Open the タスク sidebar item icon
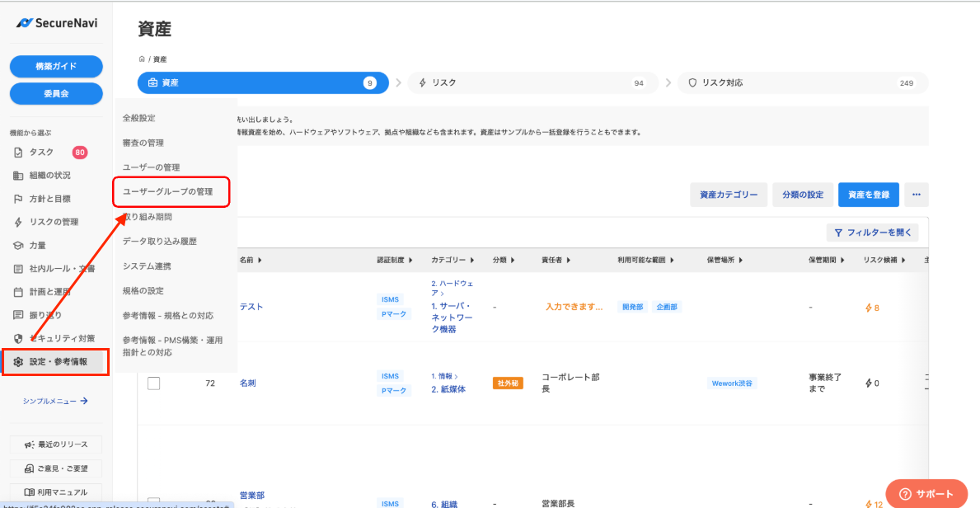 pyautogui.click(x=18, y=152)
